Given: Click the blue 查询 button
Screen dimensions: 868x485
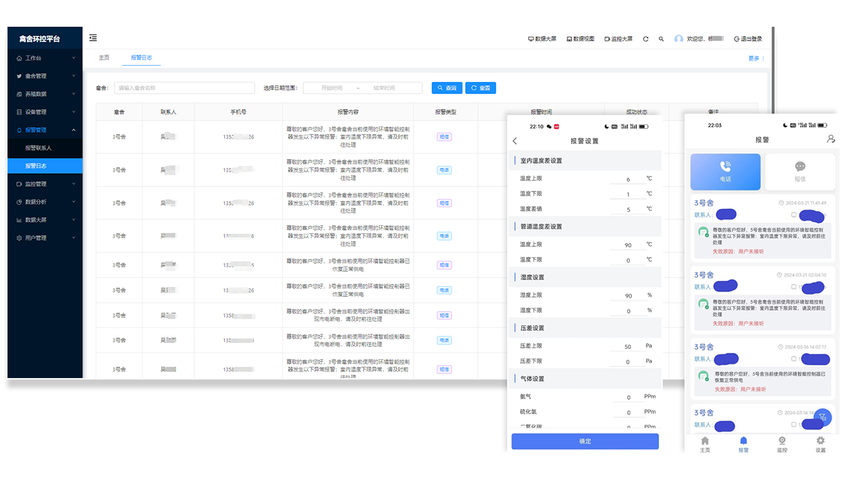Looking at the screenshot, I should 446,88.
